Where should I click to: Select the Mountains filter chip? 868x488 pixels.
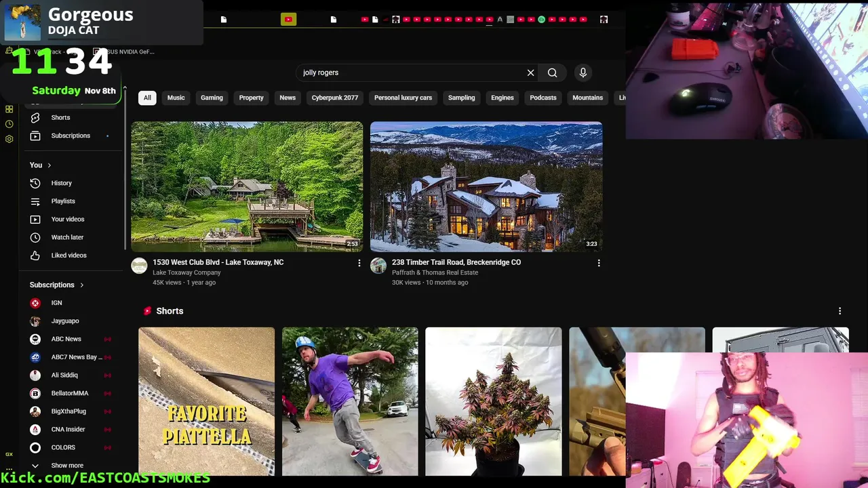587,98
